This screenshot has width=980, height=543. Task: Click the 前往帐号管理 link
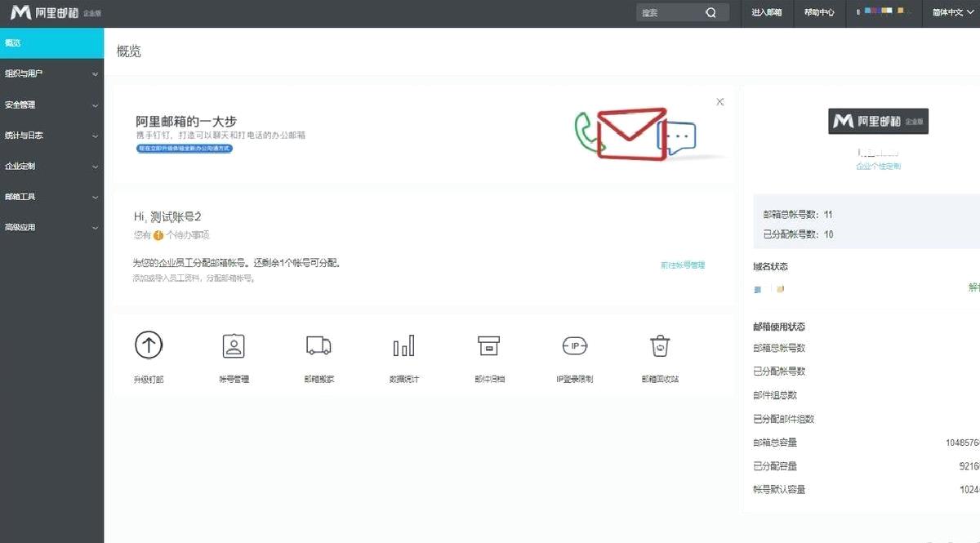pyautogui.click(x=683, y=265)
